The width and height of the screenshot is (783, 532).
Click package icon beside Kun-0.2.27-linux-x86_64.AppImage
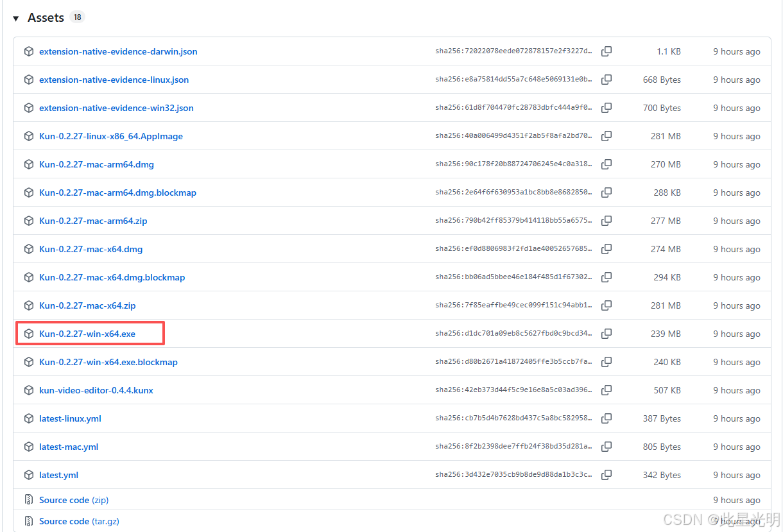[28, 136]
